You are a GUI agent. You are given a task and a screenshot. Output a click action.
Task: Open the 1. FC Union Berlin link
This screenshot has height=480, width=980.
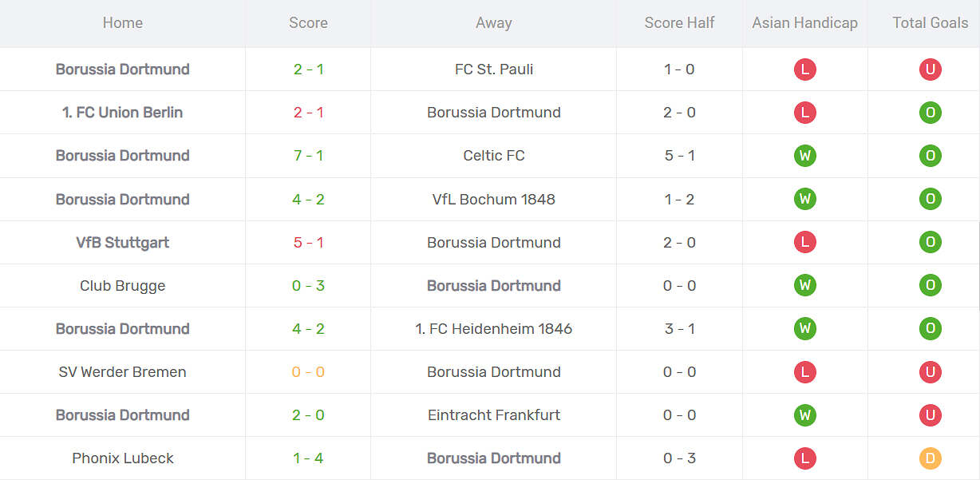(x=122, y=113)
